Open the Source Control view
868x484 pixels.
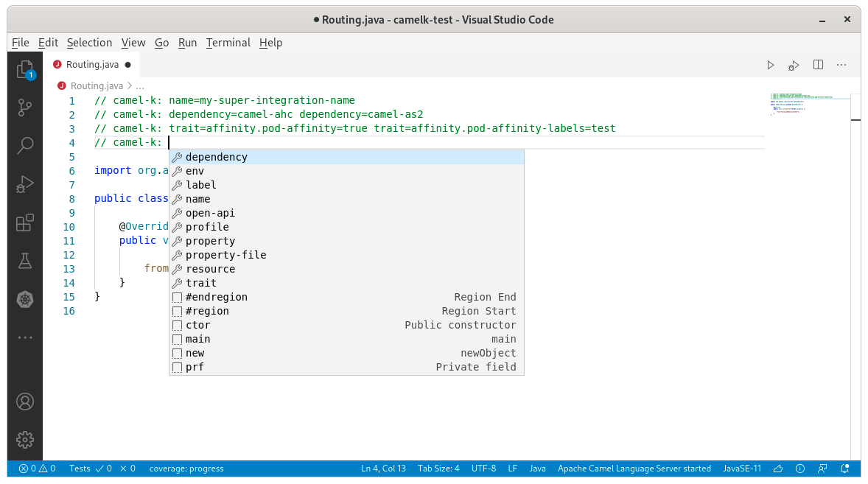(25, 108)
